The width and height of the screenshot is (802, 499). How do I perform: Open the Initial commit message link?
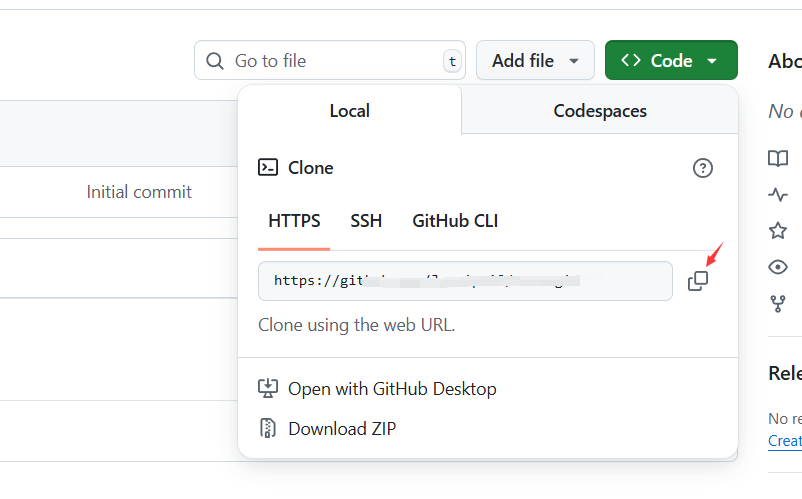139,192
